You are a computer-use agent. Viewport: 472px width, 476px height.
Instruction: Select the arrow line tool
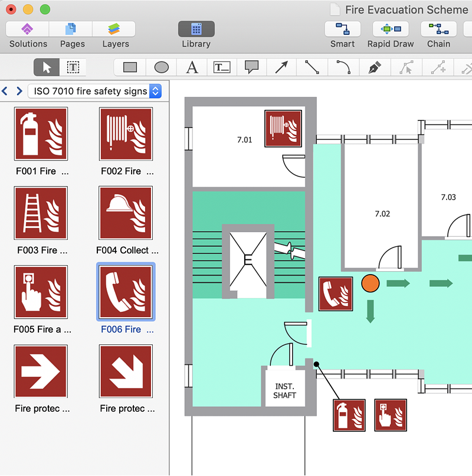(x=281, y=67)
